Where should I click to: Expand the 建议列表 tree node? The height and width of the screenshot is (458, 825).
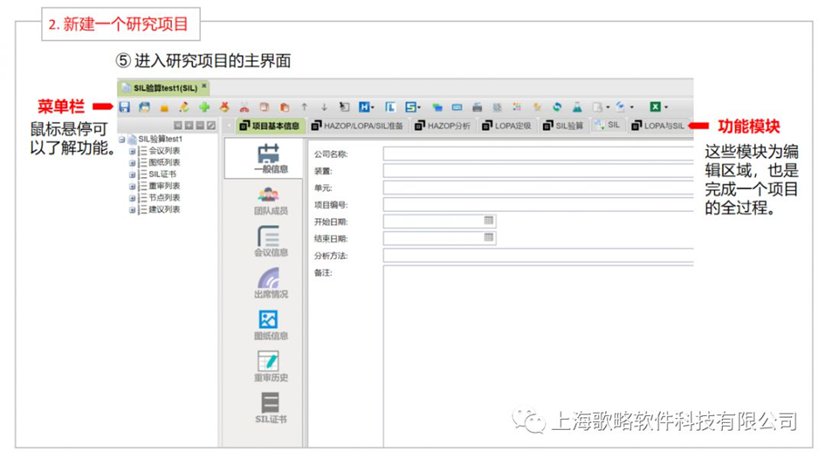(132, 210)
